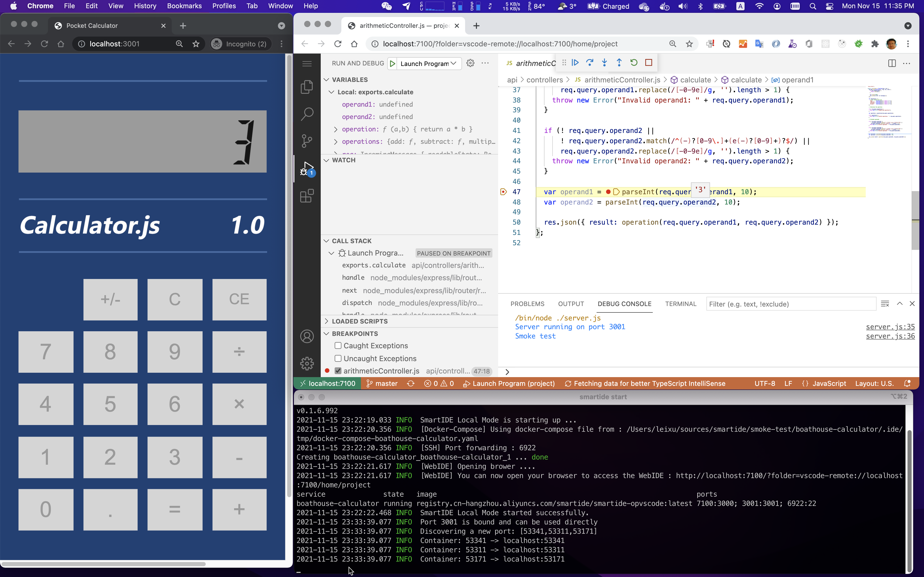
Task: Open launch.json with the gear icon
Action: coord(471,63)
